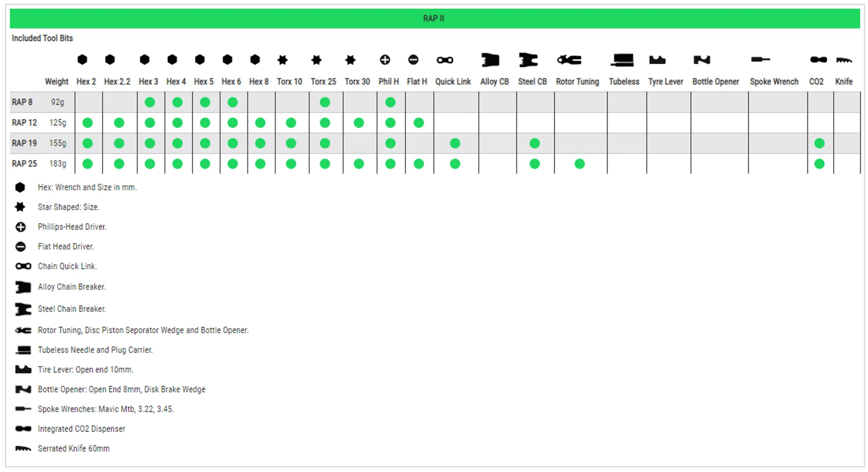This screenshot has width=868, height=472.
Task: Click the Star Shaped icon in the legend list
Action: 20,207
